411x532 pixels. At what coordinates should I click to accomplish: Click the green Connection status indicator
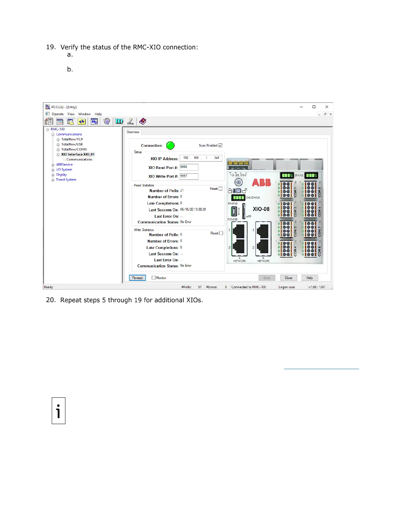coord(171,145)
